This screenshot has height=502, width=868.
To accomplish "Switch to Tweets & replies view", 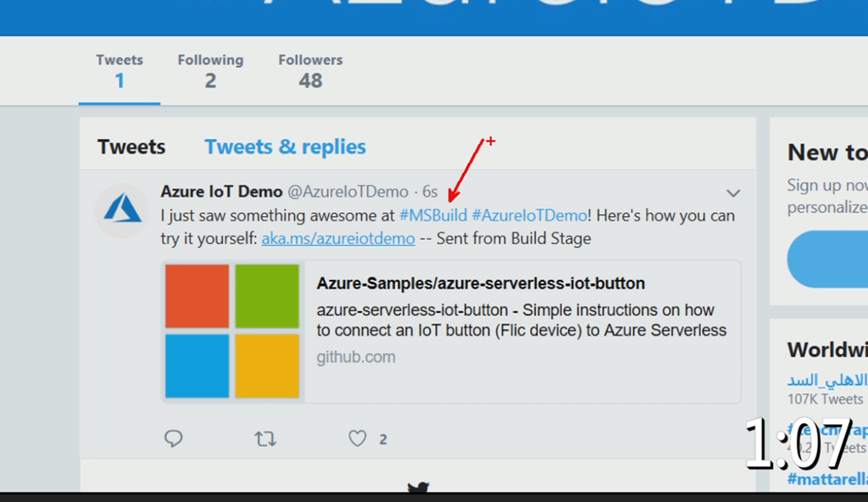I will [x=285, y=147].
